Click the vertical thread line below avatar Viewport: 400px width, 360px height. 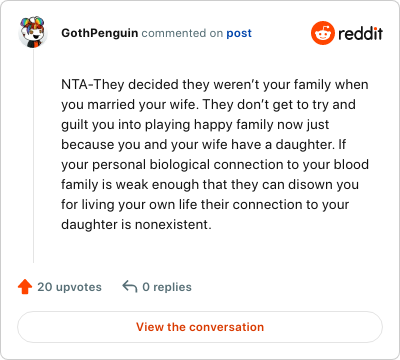(x=33, y=155)
